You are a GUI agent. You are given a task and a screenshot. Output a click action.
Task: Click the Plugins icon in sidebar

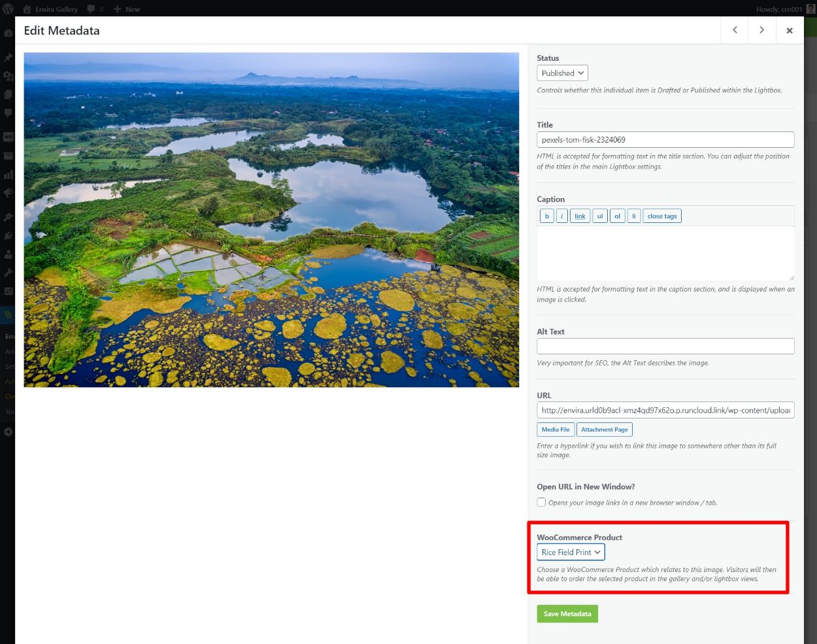(8, 235)
